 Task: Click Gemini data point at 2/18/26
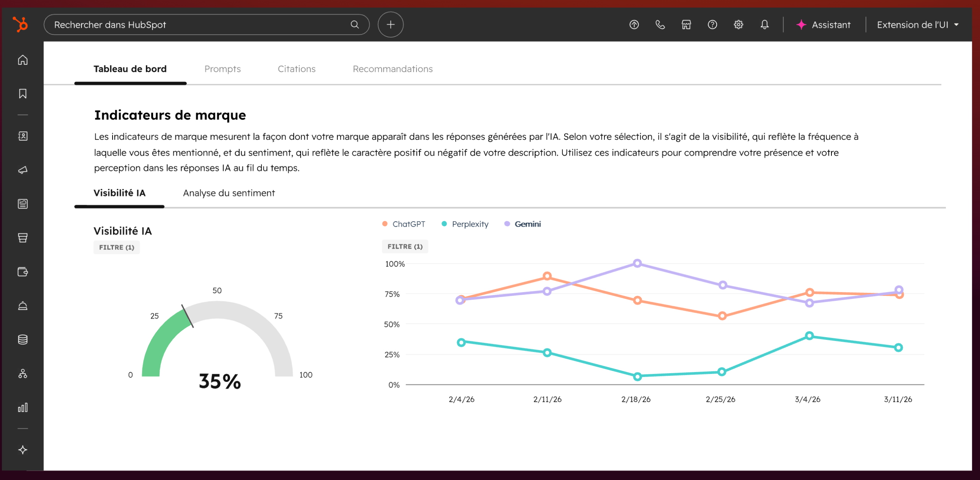pos(637,263)
